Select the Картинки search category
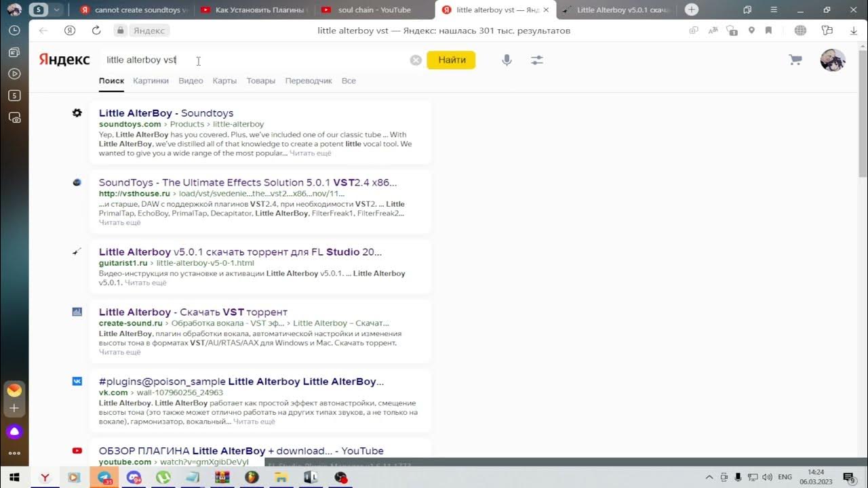The height and width of the screenshot is (488, 868). click(x=151, y=81)
